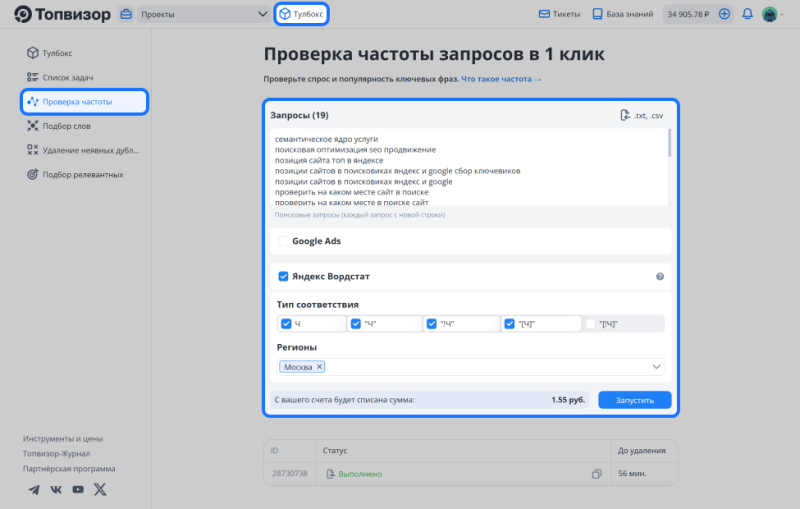Screen dimensions: 800x509
Task: Click the account balance 34 905.78 ₽
Action: 688,14
